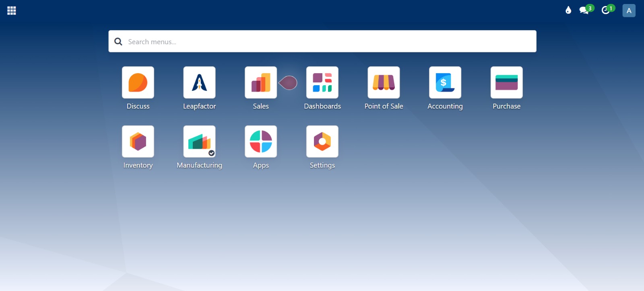Screen dimensions: 644x291
Task: Click the Discuss label text
Action: coord(138,106)
